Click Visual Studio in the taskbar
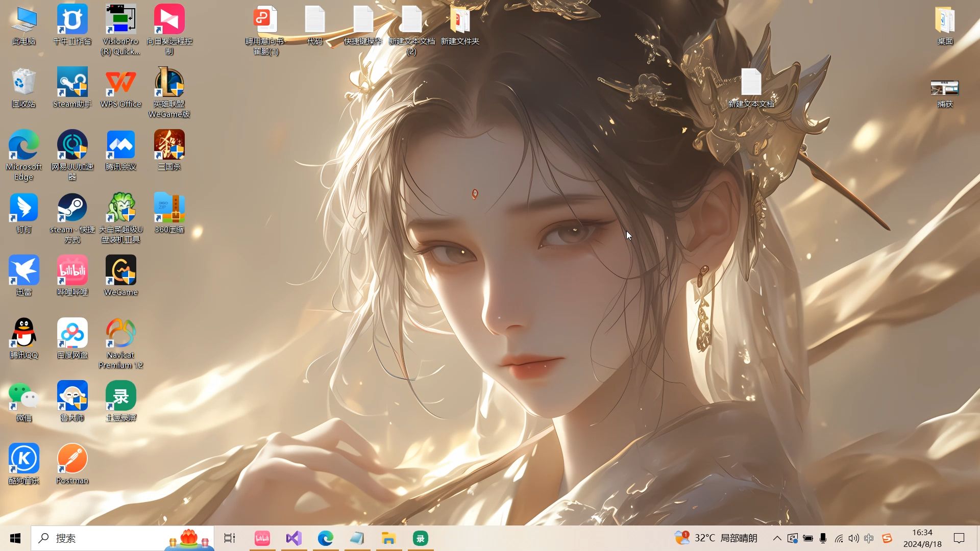The height and width of the screenshot is (551, 980). click(294, 538)
